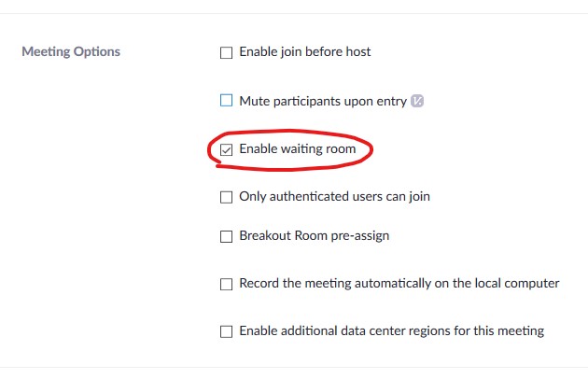Enable additional data center regions checkbox
This screenshot has width=588, height=379.
coord(226,331)
